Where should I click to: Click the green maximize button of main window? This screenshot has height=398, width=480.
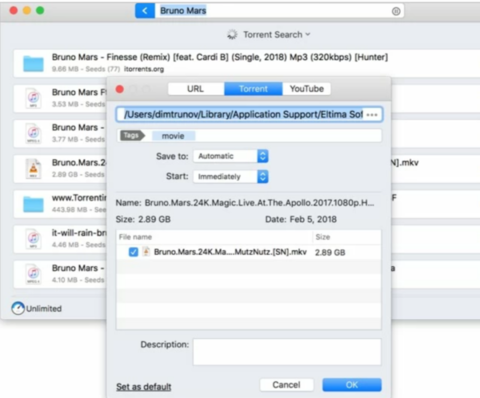click(40, 11)
